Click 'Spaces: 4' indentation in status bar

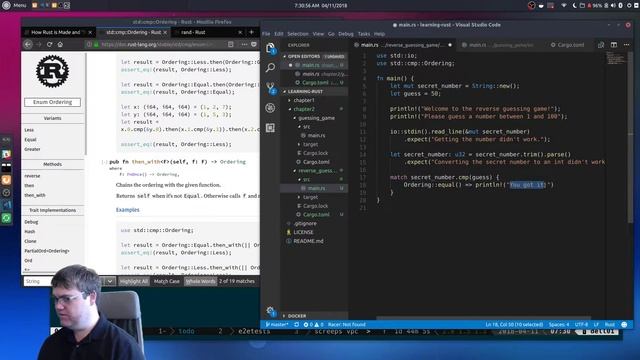coord(559,324)
